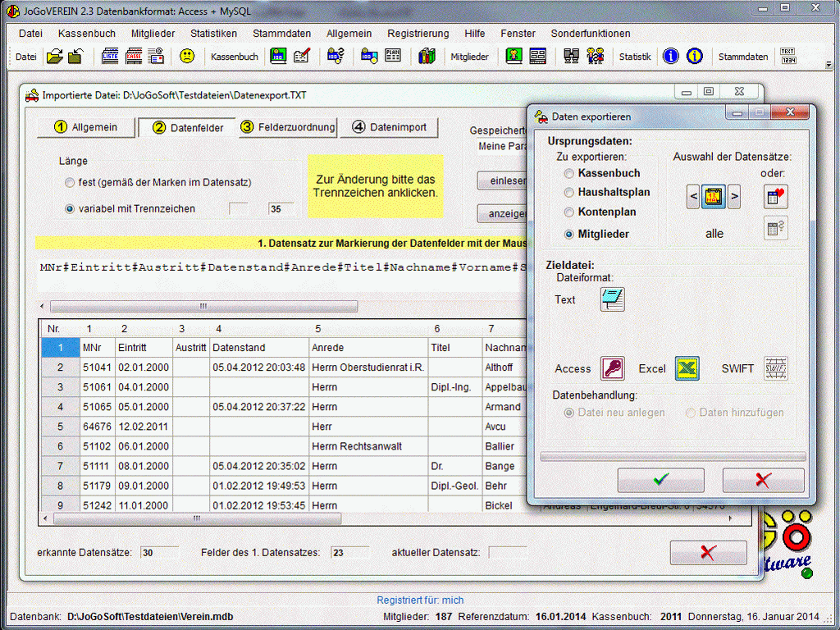This screenshot has width=840, height=630.
Task: Select the Haushaltsplan radio button
Action: pyautogui.click(x=569, y=192)
